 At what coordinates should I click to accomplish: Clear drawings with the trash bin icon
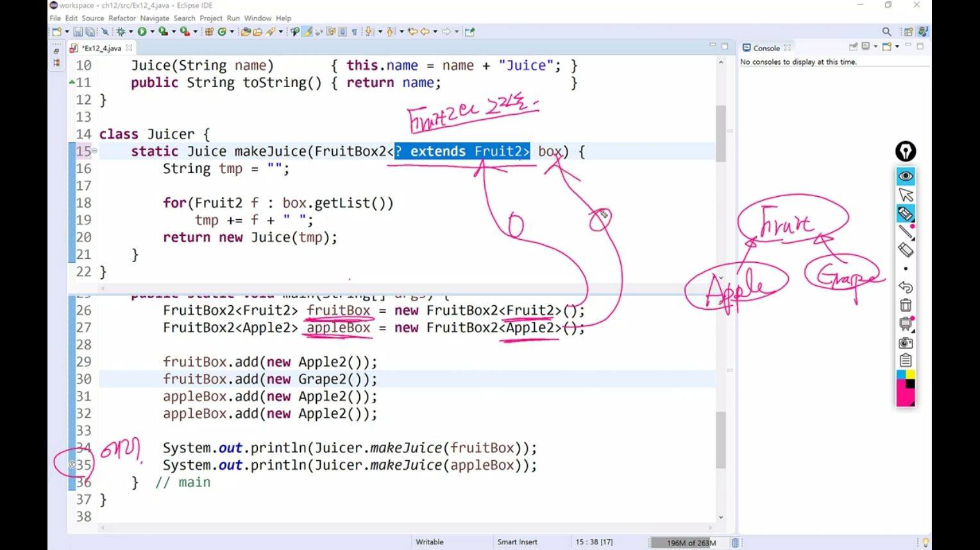tap(906, 305)
